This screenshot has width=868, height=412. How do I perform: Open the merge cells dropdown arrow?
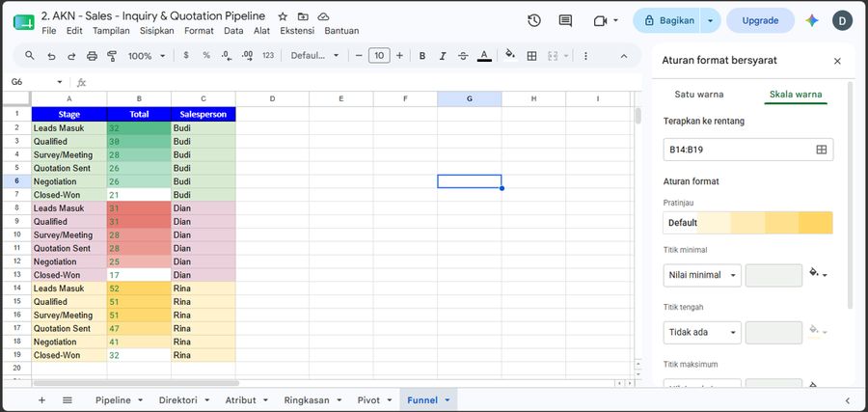pos(566,56)
